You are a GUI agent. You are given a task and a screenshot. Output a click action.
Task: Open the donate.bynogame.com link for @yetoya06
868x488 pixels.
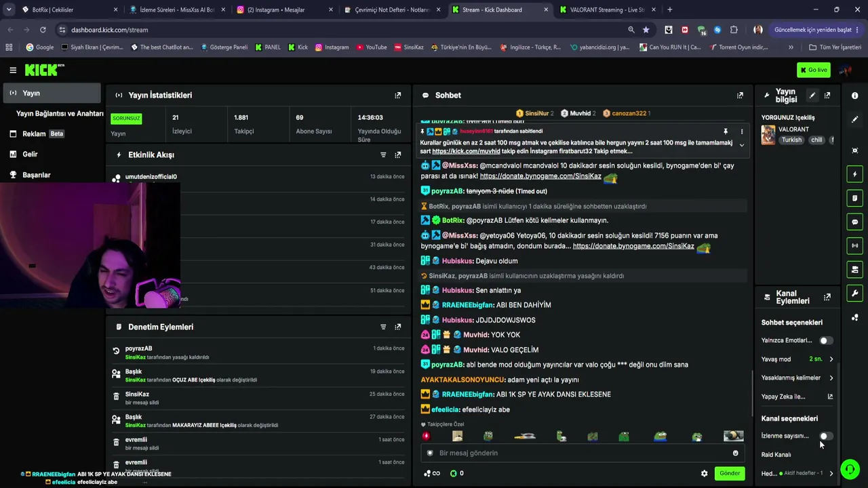[x=633, y=246]
